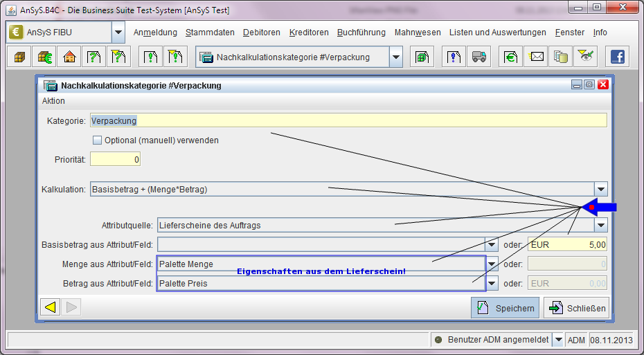The image size is (644, 355).
Task: Click the stacked documents toolbar icon
Action: click(560, 57)
